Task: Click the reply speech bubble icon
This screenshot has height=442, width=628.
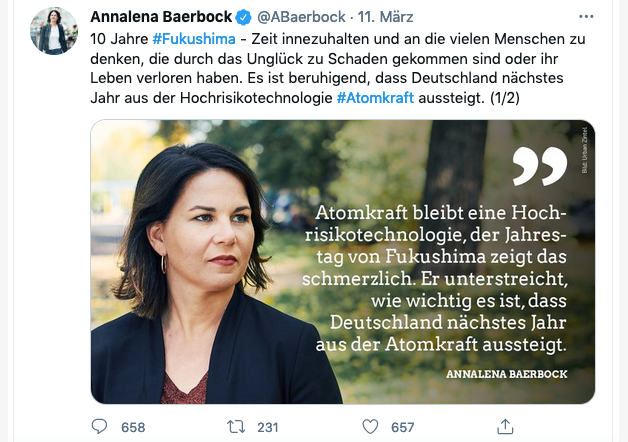Action: point(99,426)
